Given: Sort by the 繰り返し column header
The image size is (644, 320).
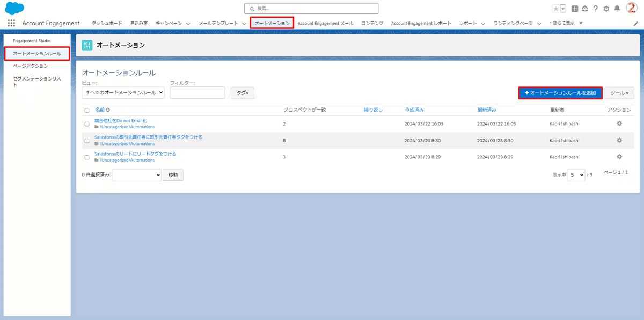Looking at the screenshot, I should pyautogui.click(x=374, y=110).
